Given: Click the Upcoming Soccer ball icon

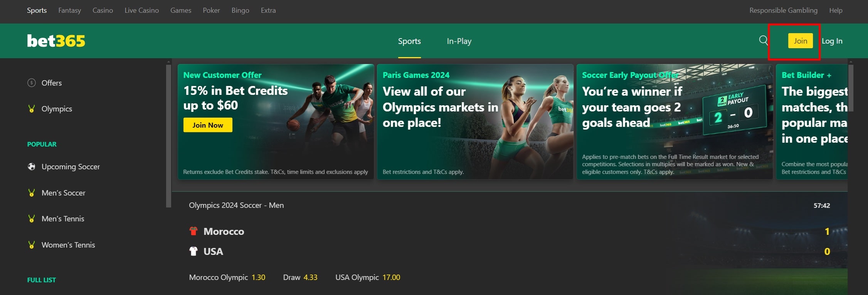Looking at the screenshot, I should pos(32,167).
